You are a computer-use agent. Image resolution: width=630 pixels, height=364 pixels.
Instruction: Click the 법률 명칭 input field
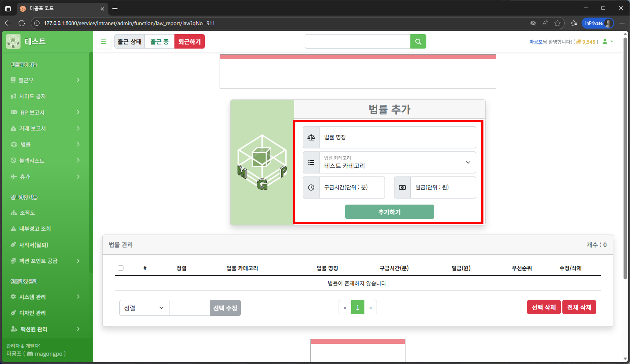[397, 137]
